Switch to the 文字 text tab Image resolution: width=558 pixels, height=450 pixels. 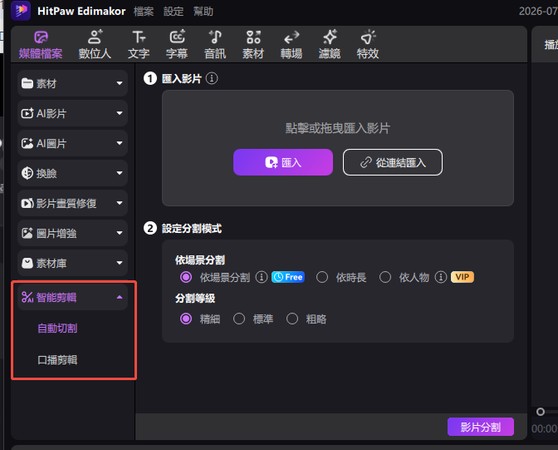click(139, 45)
